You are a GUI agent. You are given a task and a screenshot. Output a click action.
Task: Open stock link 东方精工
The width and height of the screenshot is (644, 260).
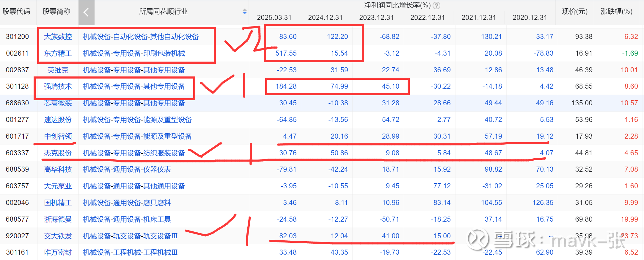(58, 53)
